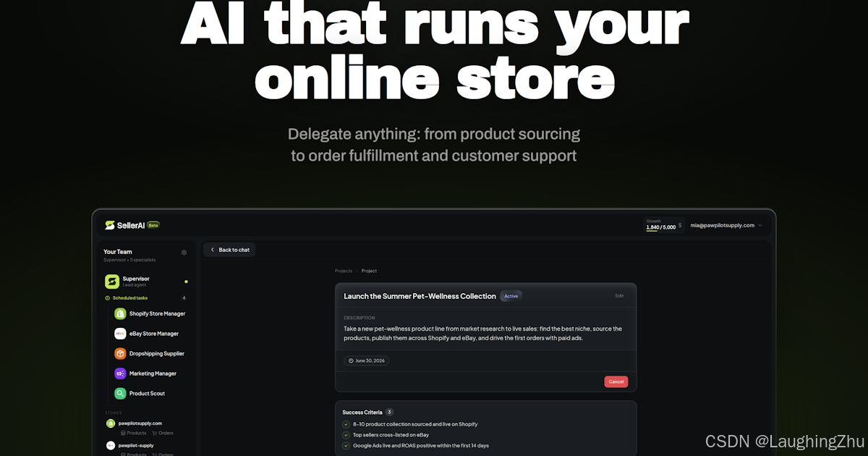The image size is (868, 456).
Task: Open eBay Store Manager agent icon
Action: click(x=120, y=334)
